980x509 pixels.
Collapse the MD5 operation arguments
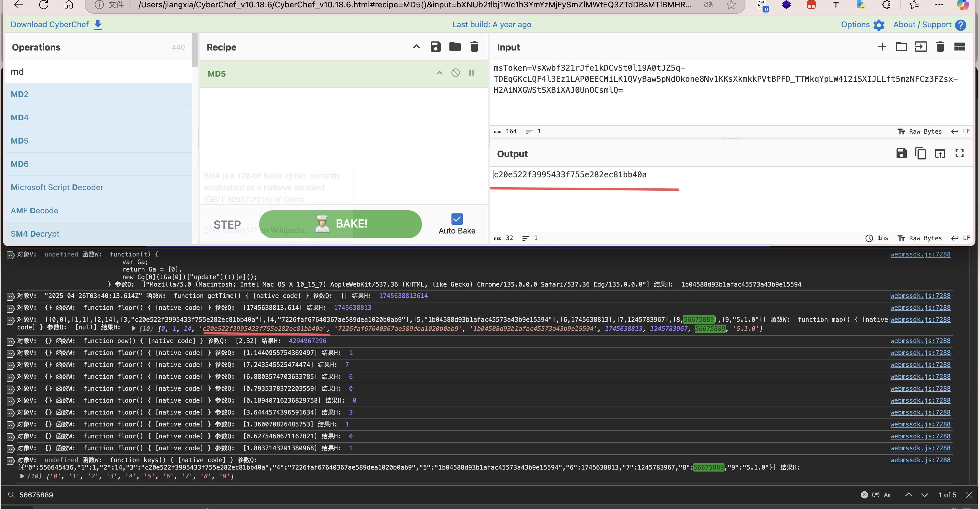click(439, 73)
